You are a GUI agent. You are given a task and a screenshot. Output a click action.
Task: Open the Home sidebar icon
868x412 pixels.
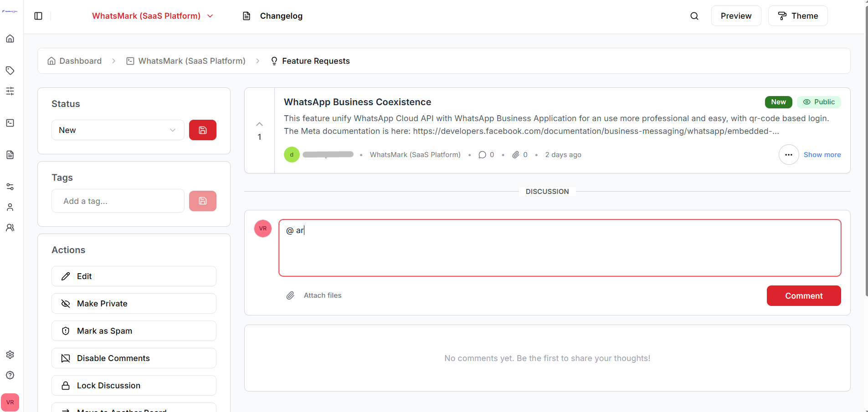click(x=10, y=39)
